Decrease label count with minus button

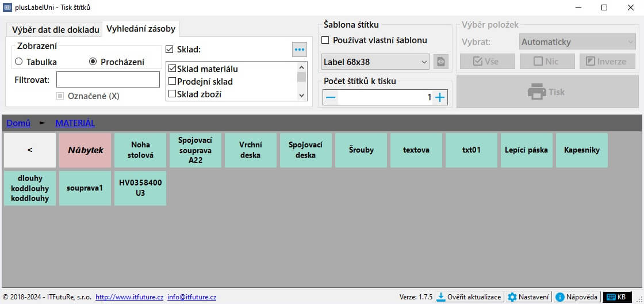331,97
